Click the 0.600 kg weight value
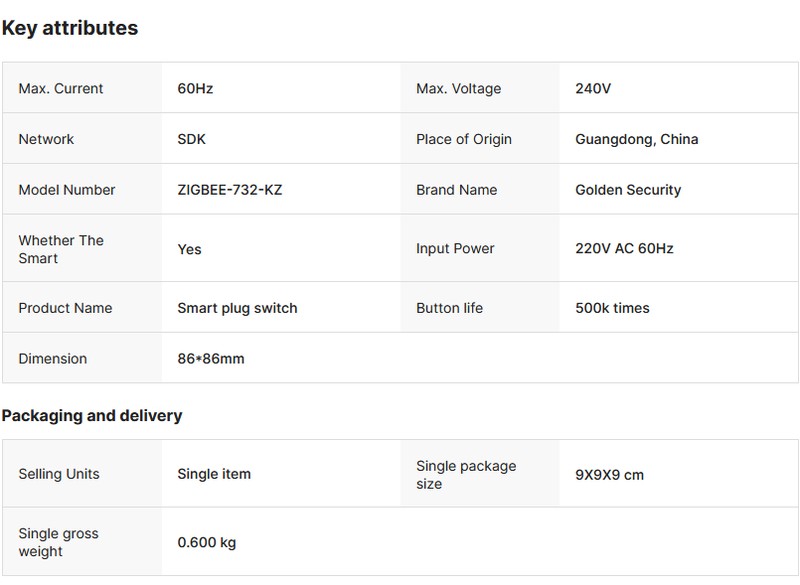800x585 pixels. click(206, 543)
